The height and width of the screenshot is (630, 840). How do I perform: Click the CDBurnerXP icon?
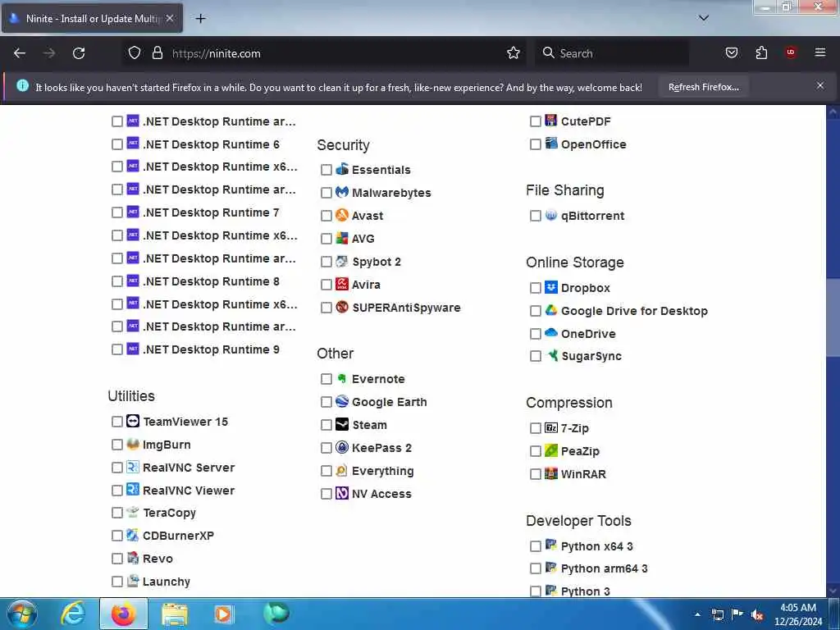133,535
